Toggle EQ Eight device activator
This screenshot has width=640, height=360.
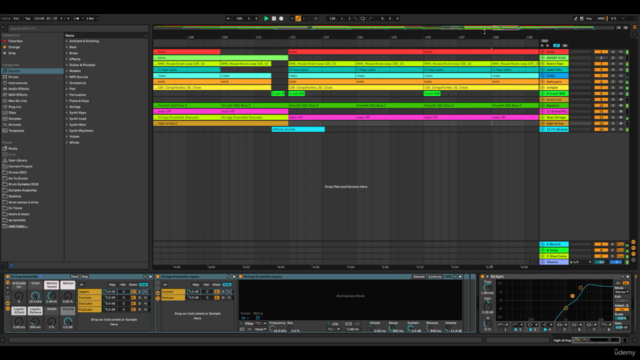coord(482,277)
